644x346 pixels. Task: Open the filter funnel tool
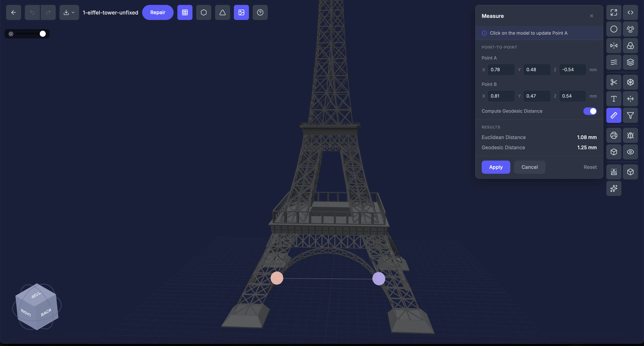point(630,115)
